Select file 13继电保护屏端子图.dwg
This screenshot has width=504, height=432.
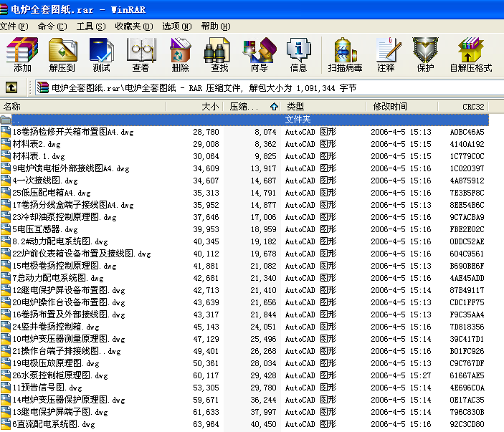coord(60,413)
